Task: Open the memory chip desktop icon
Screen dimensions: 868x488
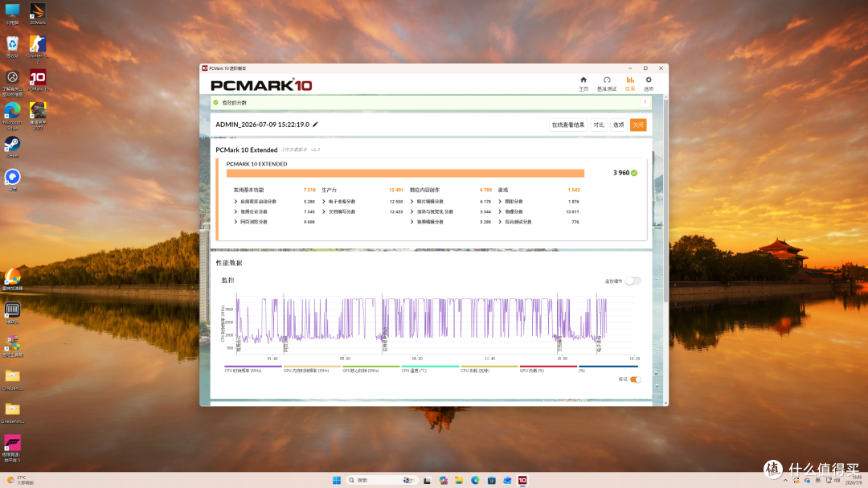Action: point(12,313)
